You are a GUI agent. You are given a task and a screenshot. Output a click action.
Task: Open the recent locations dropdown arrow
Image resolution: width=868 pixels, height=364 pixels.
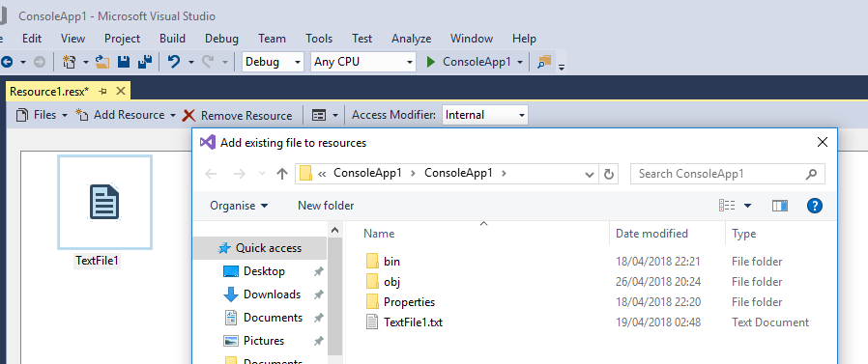coord(262,174)
